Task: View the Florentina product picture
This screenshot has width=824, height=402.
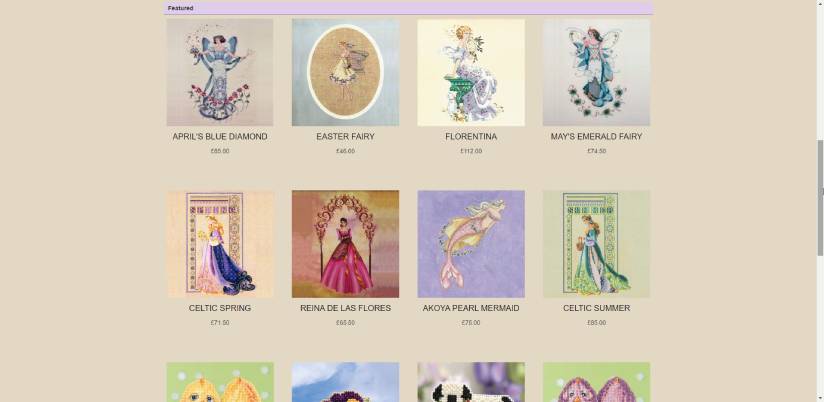Action: point(471,73)
